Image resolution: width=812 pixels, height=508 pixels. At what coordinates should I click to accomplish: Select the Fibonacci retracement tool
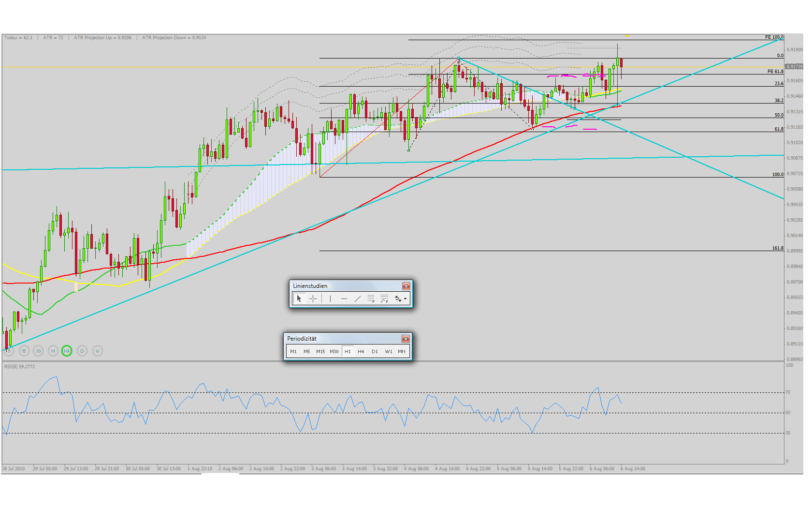pyautogui.click(x=371, y=299)
